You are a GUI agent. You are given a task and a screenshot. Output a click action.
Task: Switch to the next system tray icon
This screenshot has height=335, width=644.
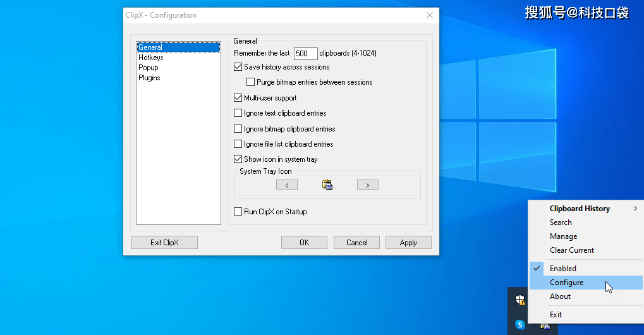[367, 185]
